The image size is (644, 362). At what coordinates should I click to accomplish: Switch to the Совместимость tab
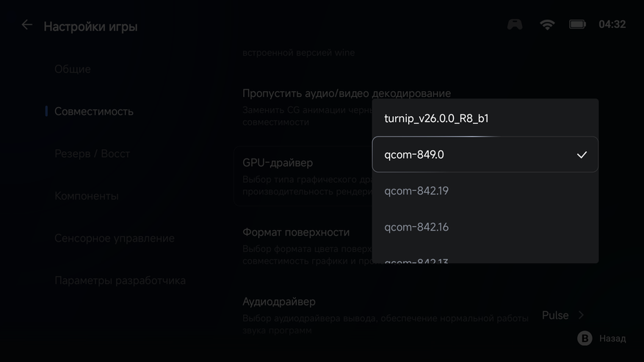pos(94,112)
